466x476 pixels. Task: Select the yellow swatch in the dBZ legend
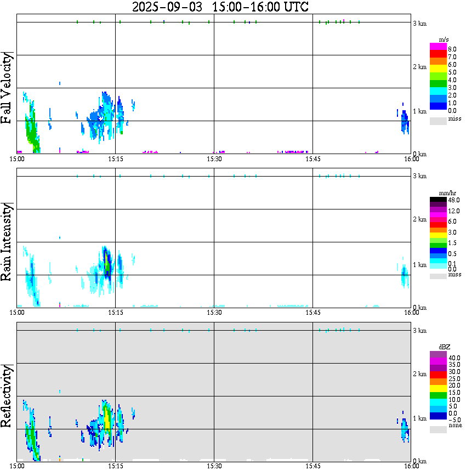[438, 388]
